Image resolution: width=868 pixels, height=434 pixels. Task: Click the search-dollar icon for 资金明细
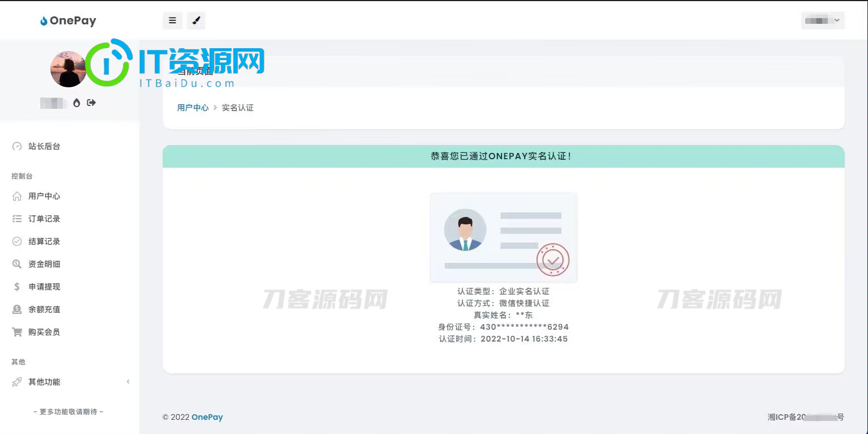pos(17,264)
